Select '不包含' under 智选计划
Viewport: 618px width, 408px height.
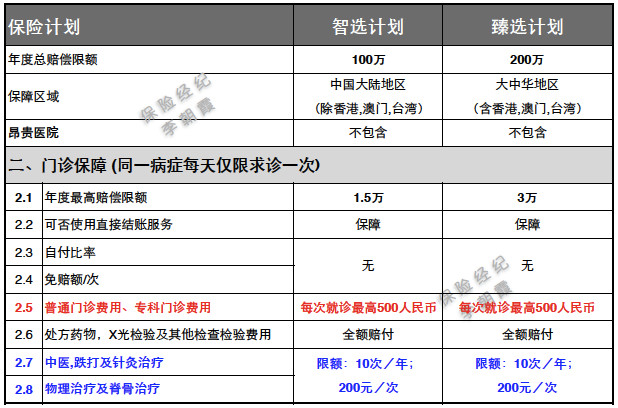click(x=368, y=132)
